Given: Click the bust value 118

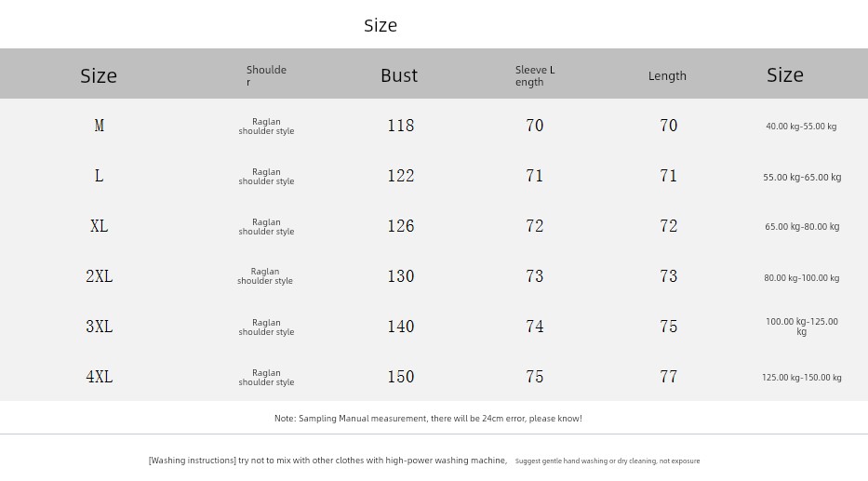Looking at the screenshot, I should [401, 126].
